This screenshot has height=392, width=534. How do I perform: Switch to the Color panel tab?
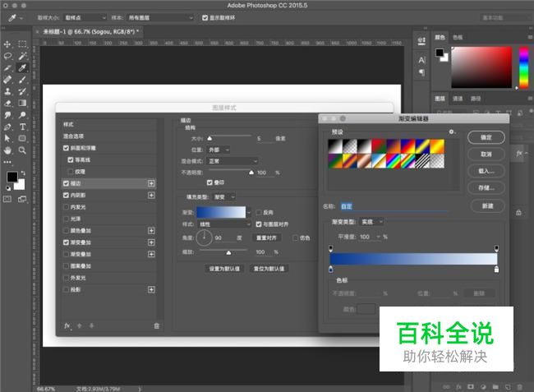[x=440, y=37]
